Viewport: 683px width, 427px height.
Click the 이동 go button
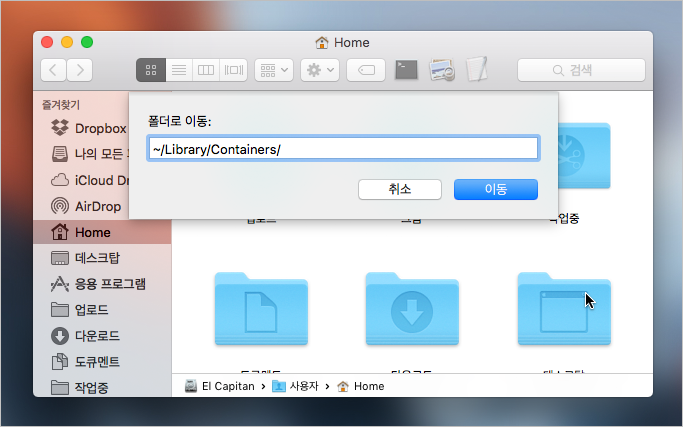click(x=496, y=190)
